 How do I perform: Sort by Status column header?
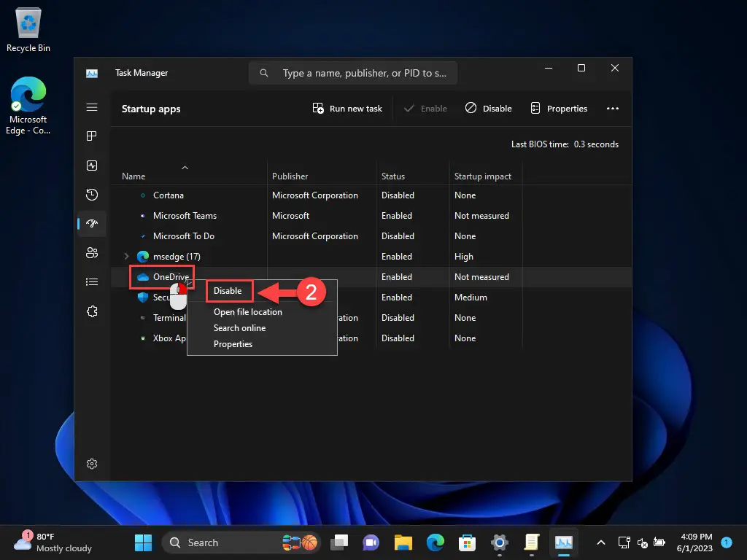(393, 176)
